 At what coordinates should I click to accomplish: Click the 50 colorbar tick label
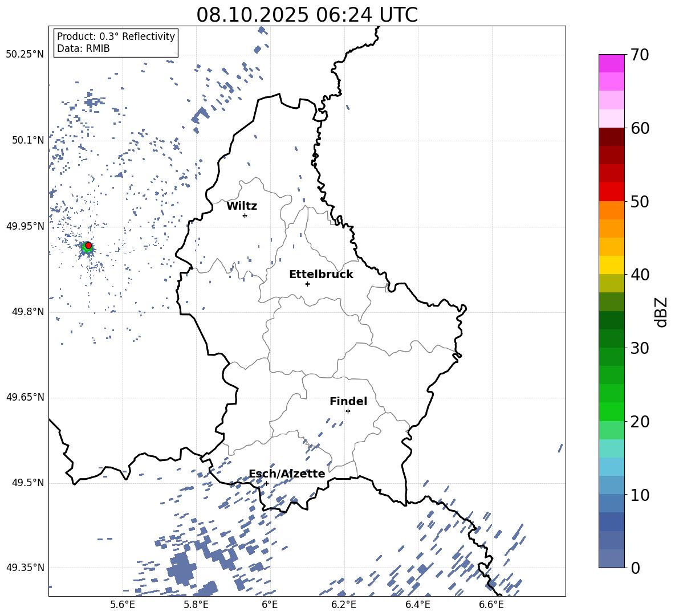(640, 201)
